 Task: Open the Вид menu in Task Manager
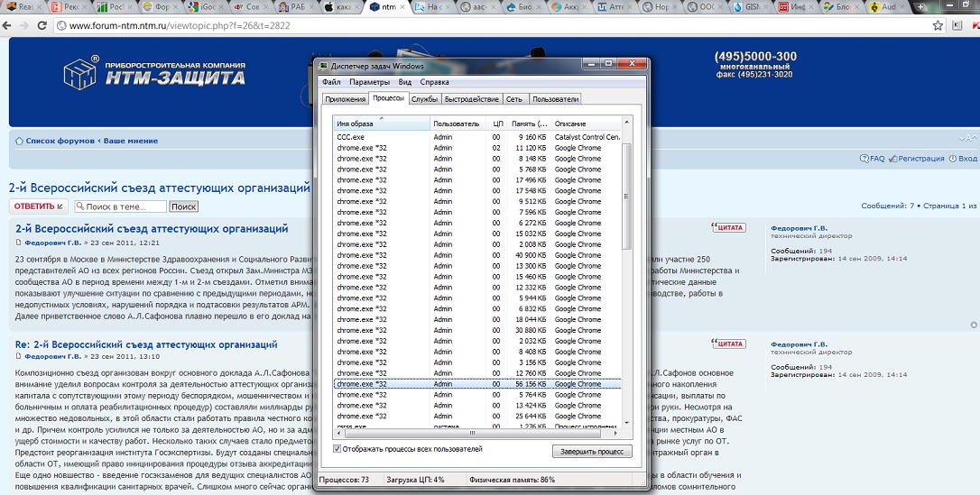coord(405,82)
